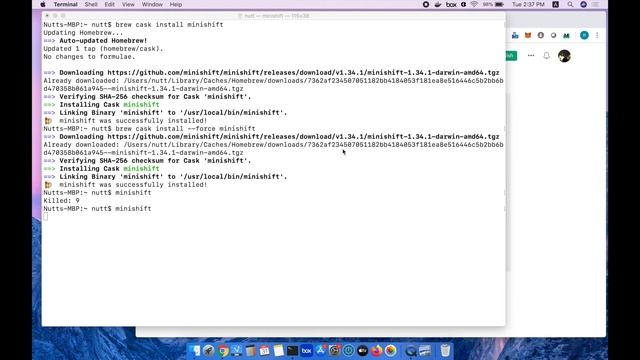Open QuickTime Player from the Dock
The width and height of the screenshot is (640, 360).
click(411, 350)
